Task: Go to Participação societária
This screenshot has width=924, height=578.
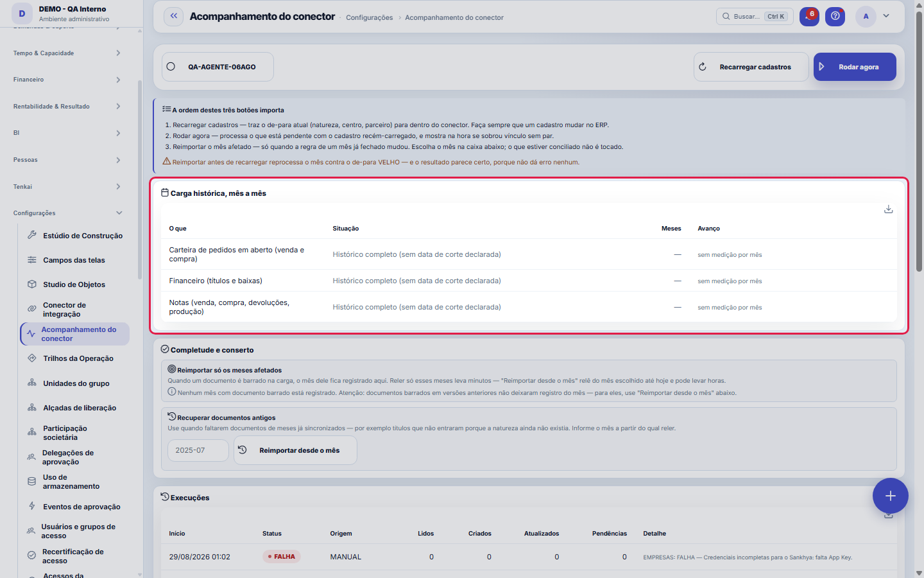Action: [74, 433]
